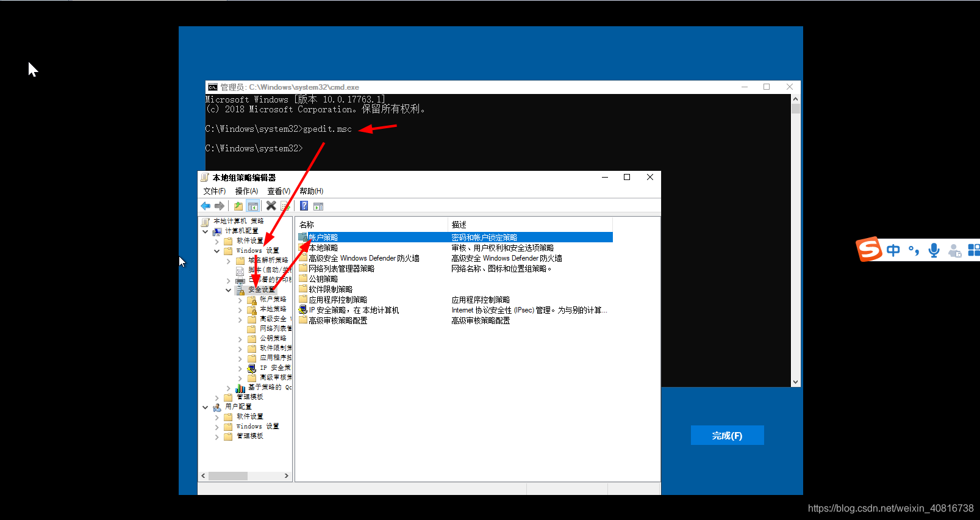Click the Show/Hide Action Pane toolbar icon

318,206
